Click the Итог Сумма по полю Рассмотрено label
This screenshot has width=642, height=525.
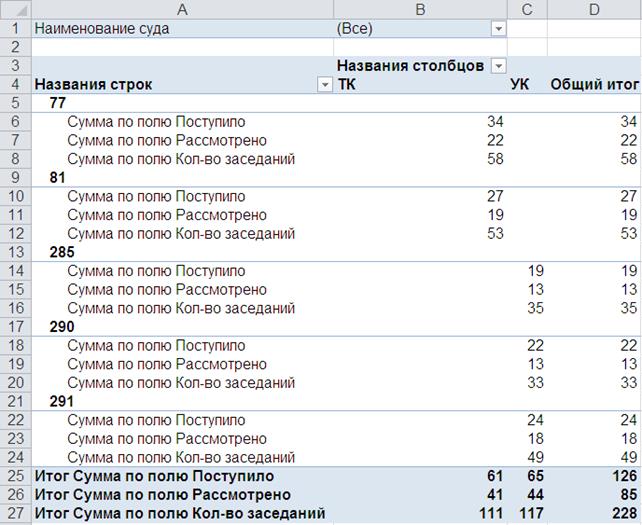tap(163, 495)
